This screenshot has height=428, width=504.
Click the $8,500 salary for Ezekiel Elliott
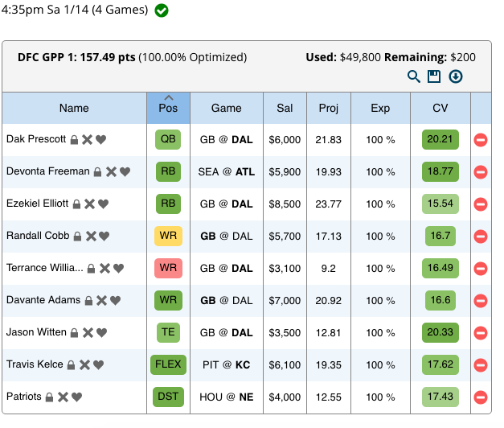pyautogui.click(x=285, y=204)
